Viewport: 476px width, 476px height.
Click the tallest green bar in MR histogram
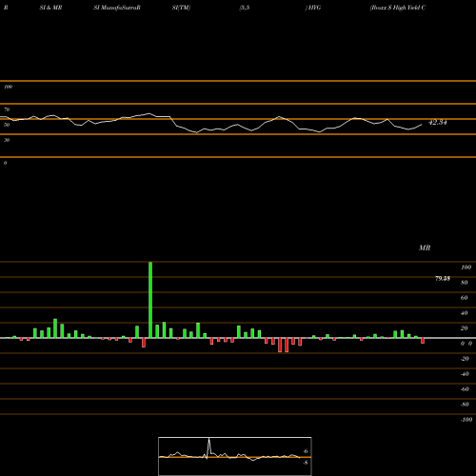[x=150, y=300]
